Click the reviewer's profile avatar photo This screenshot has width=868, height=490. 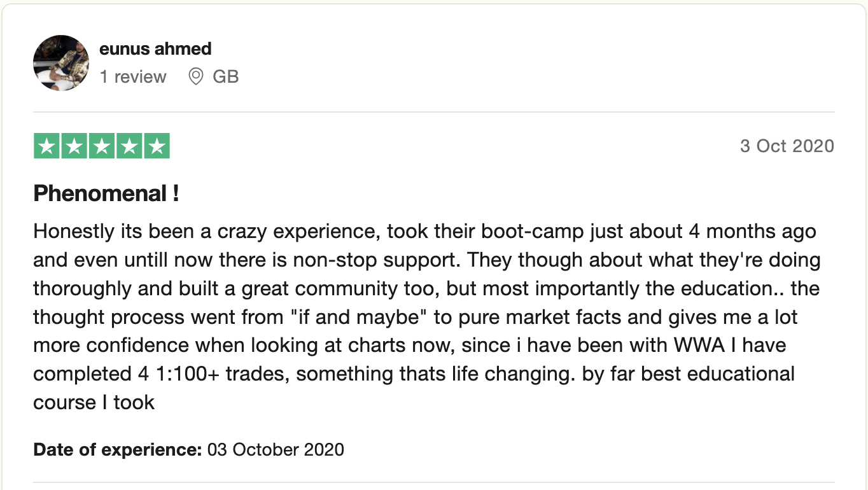click(x=61, y=62)
